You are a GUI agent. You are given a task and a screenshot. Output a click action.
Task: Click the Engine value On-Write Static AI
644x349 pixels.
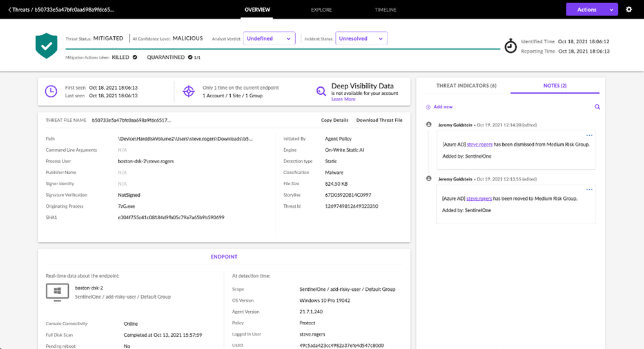344,150
